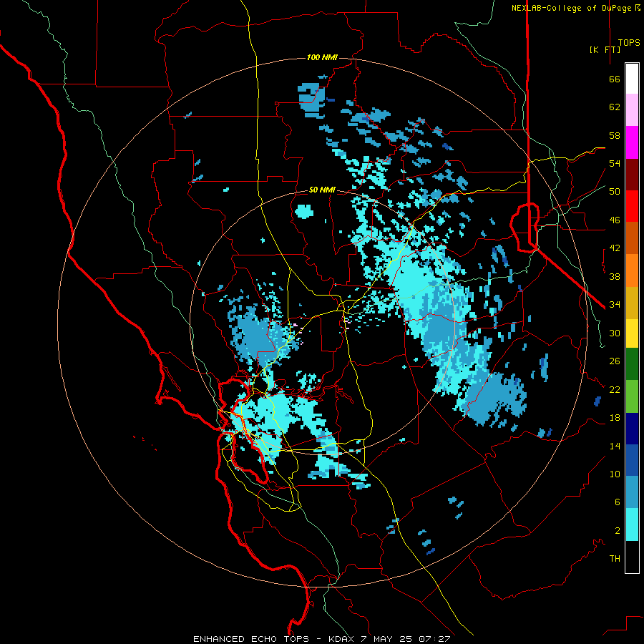
Task: Click the bright yellow legend swatch
Action: (632, 333)
